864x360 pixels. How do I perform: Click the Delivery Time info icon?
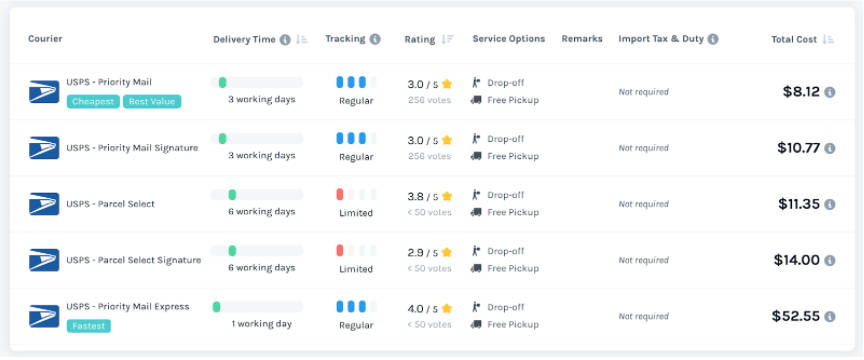coord(285,40)
